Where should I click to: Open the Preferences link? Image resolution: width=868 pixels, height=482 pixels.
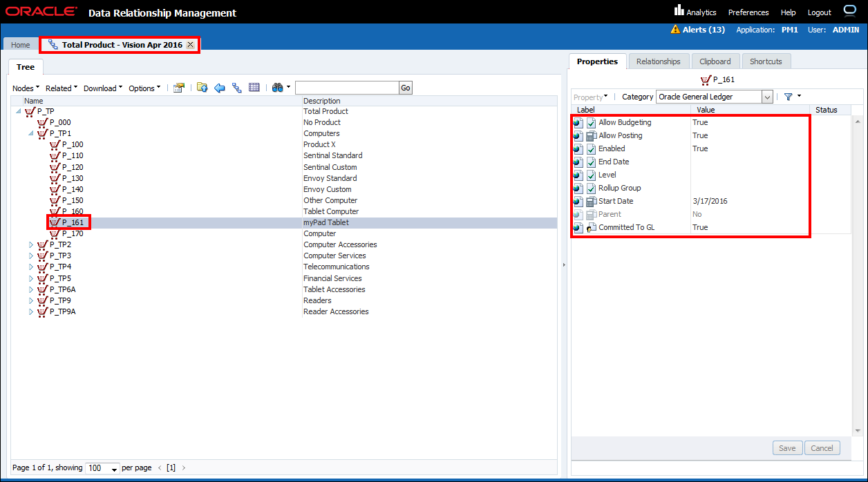748,12
